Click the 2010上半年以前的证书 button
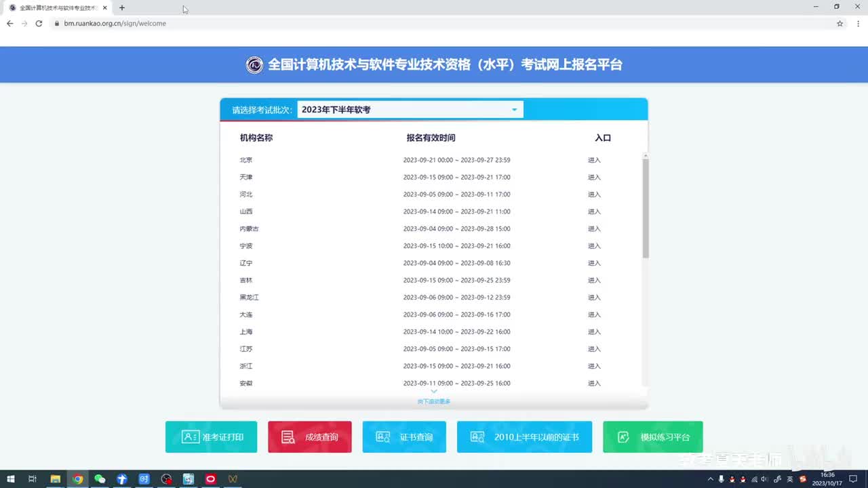The width and height of the screenshot is (868, 488). pos(524,437)
